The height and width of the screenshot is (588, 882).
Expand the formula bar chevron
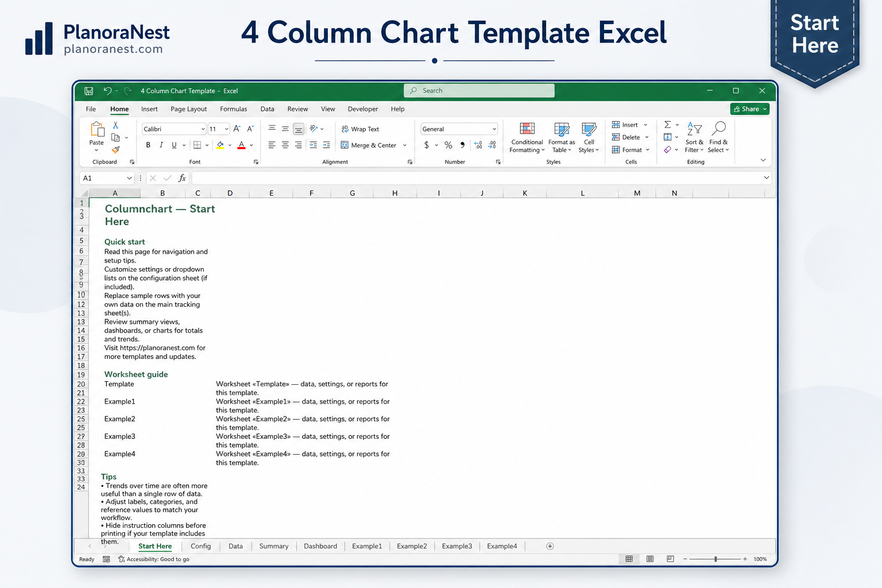[766, 178]
